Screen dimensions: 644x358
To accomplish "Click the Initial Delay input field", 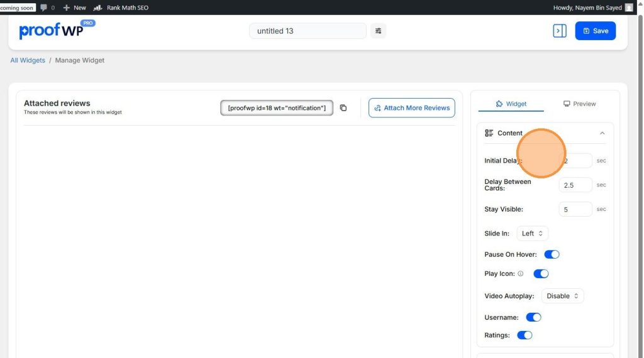I will click(575, 160).
